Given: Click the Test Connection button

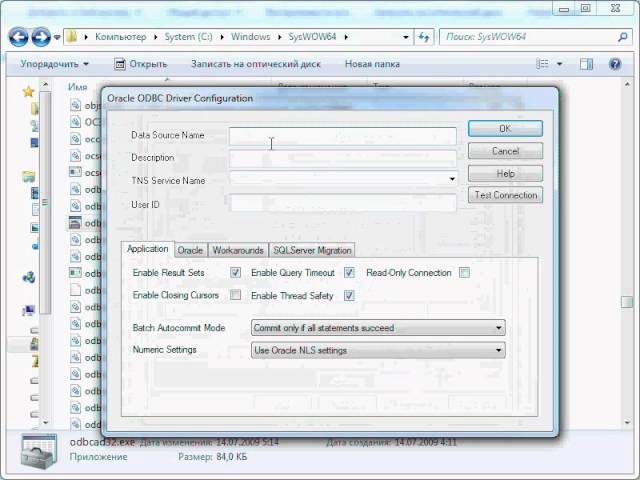Looking at the screenshot, I should (505, 195).
